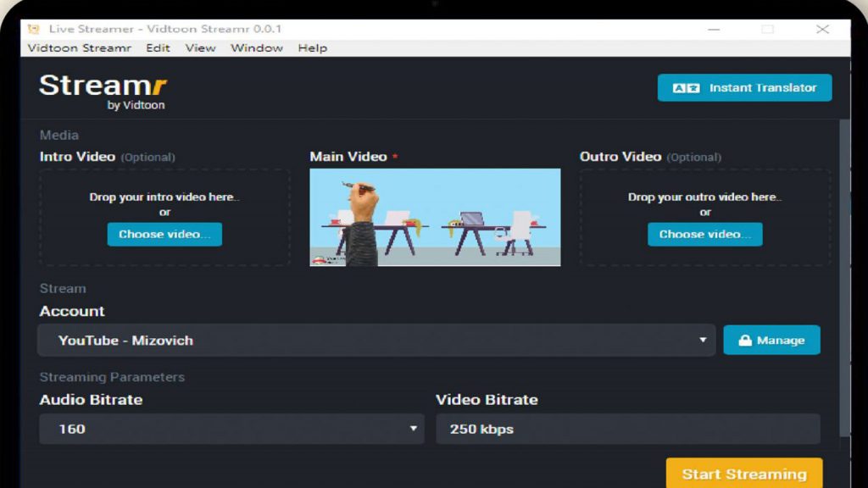Screen dimensions: 868x488
Task: Click the 'Media' section heading
Action: 59,135
